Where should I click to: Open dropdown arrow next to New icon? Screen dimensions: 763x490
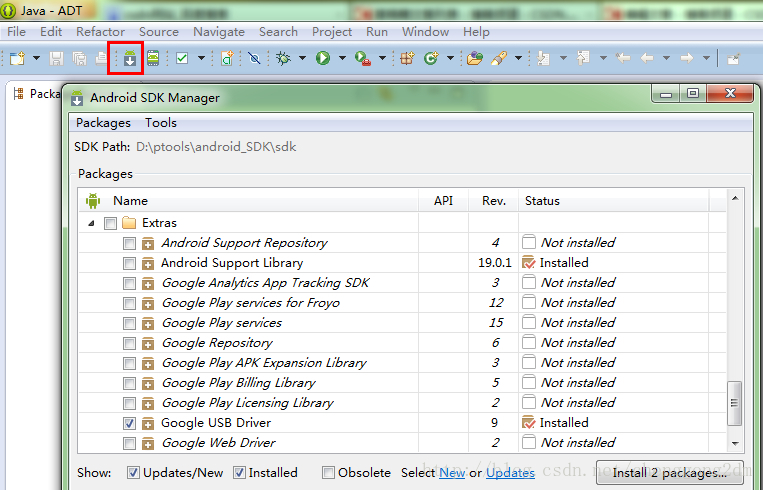pyautogui.click(x=36, y=58)
